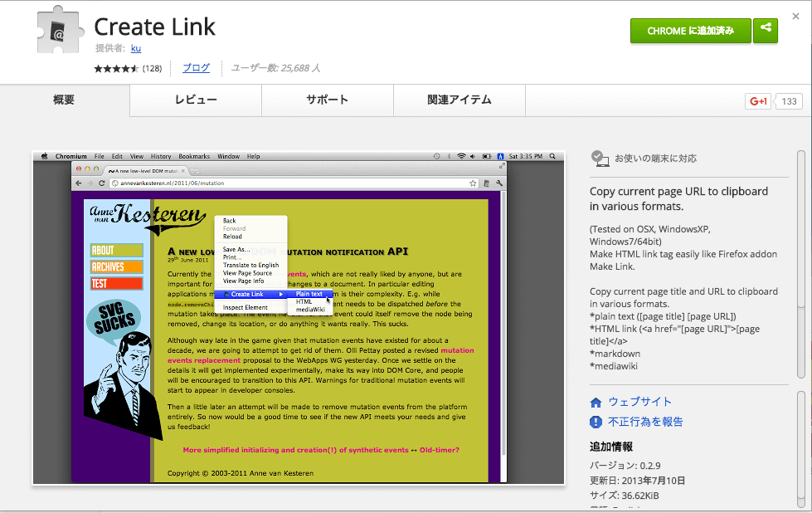812x513 pixels.
Task: Click the device compatibility check icon
Action: tap(600, 158)
